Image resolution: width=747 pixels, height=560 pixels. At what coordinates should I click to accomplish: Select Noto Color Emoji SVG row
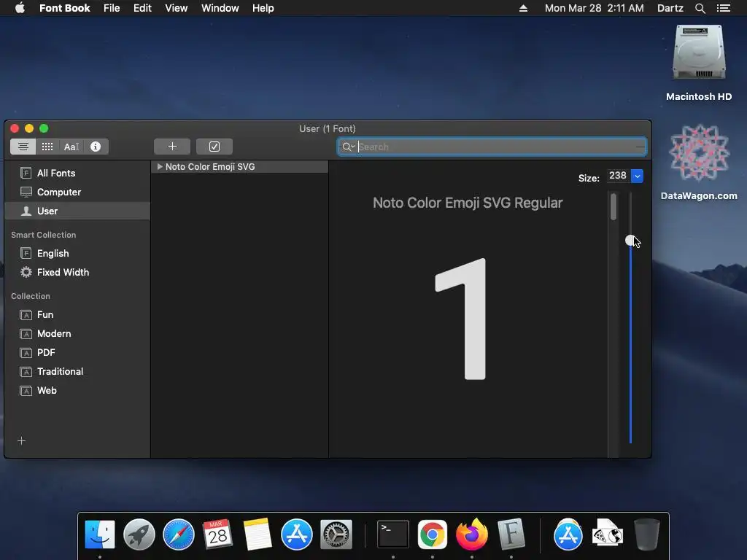point(239,167)
